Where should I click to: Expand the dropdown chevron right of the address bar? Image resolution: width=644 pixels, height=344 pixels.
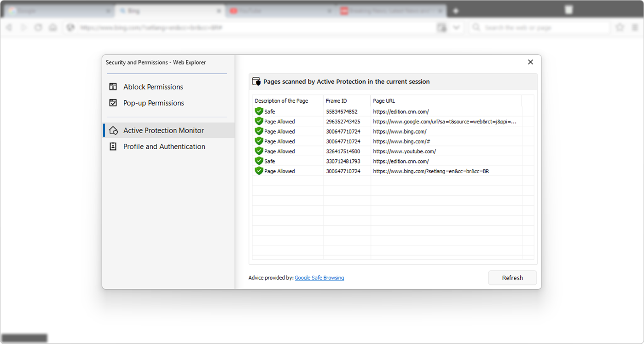coord(456,27)
